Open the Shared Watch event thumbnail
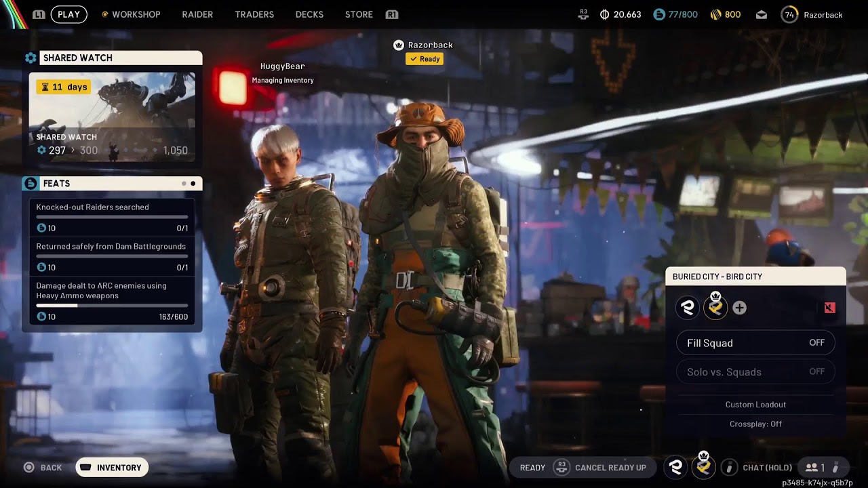This screenshot has height=488, width=868. [112, 117]
